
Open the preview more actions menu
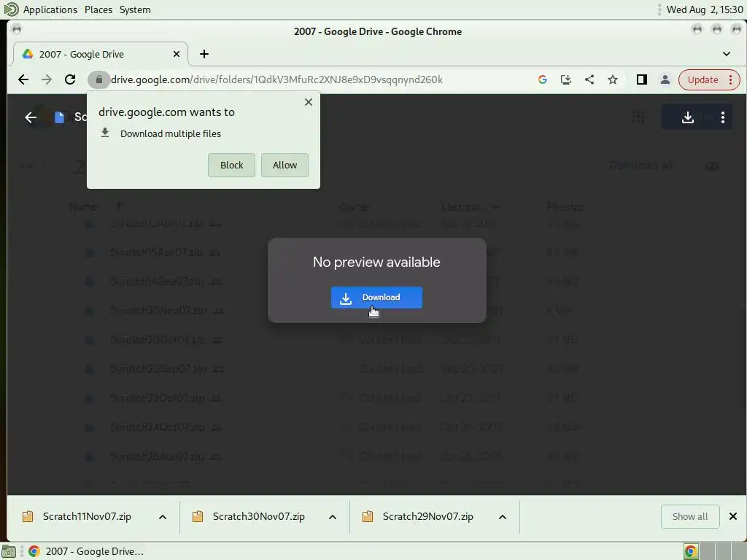723,117
